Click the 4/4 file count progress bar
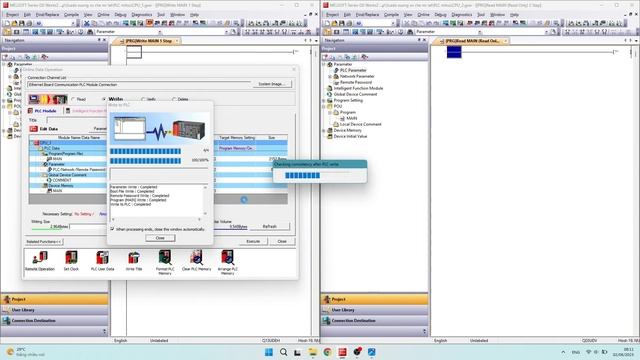 pos(145,151)
